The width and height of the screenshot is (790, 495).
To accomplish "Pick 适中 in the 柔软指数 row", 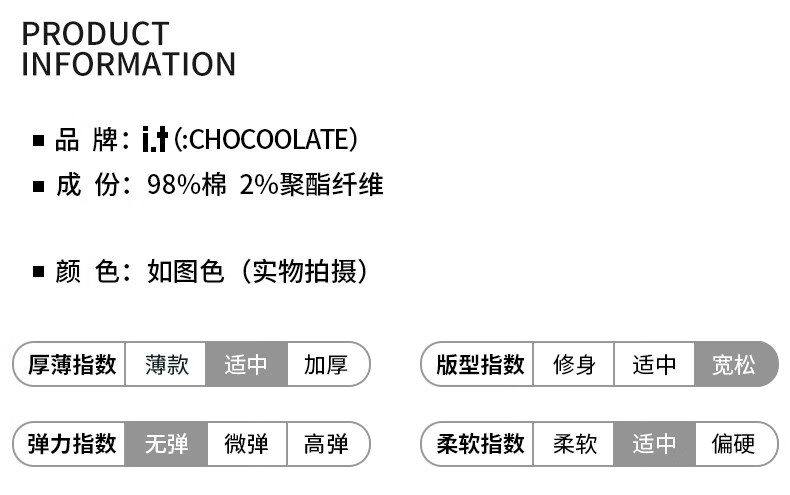I will 654,444.
